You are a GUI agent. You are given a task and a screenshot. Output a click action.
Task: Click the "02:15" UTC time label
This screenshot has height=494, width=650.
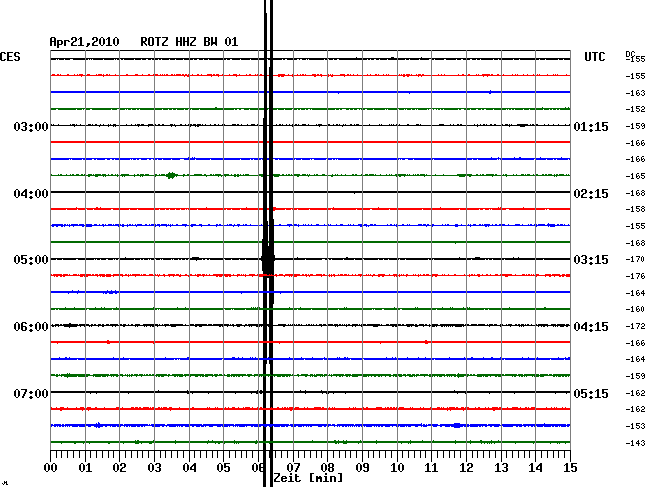pyautogui.click(x=591, y=194)
